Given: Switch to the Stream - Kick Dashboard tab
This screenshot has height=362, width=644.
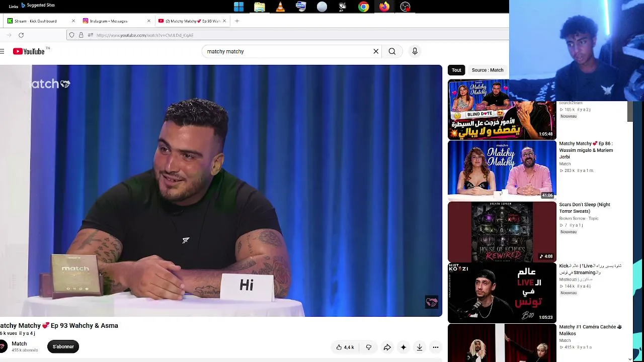Looking at the screenshot, I should tap(40, 21).
